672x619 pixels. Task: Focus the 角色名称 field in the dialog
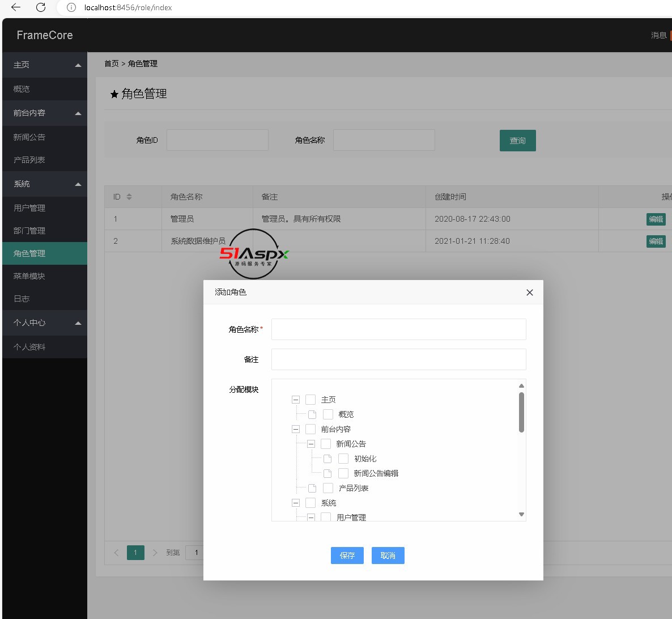(398, 329)
